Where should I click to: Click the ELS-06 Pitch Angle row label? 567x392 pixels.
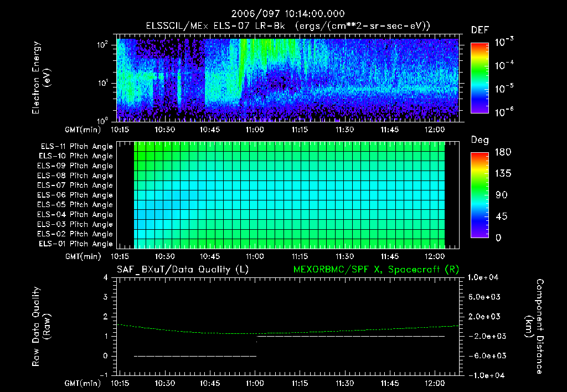coord(75,195)
